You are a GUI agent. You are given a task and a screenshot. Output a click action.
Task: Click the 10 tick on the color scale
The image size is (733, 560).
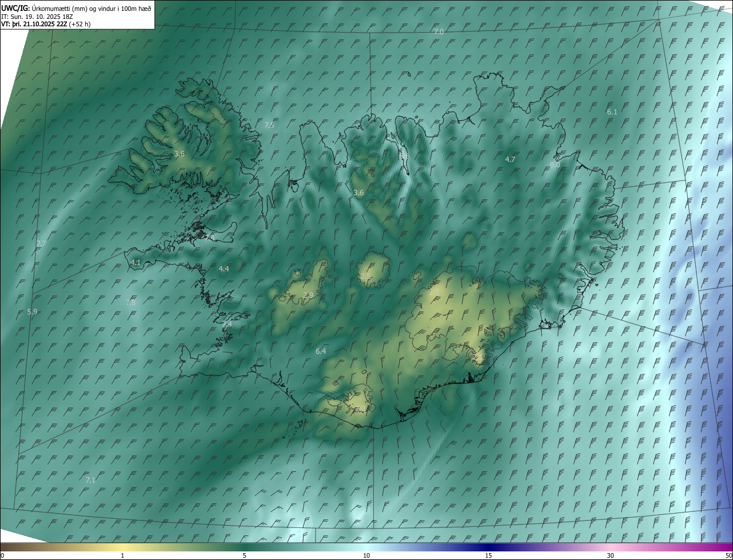[366, 556]
